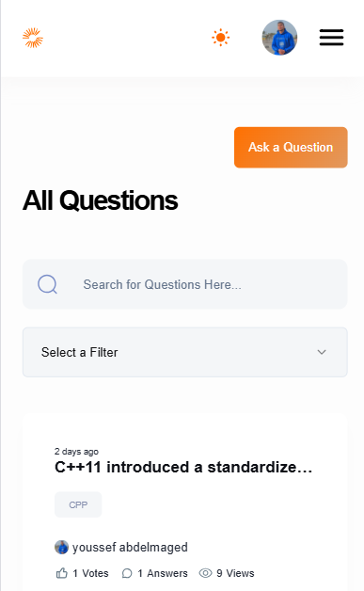364x591 pixels.
Task: Open the C++11 introduced a standardize question
Action: [183, 467]
